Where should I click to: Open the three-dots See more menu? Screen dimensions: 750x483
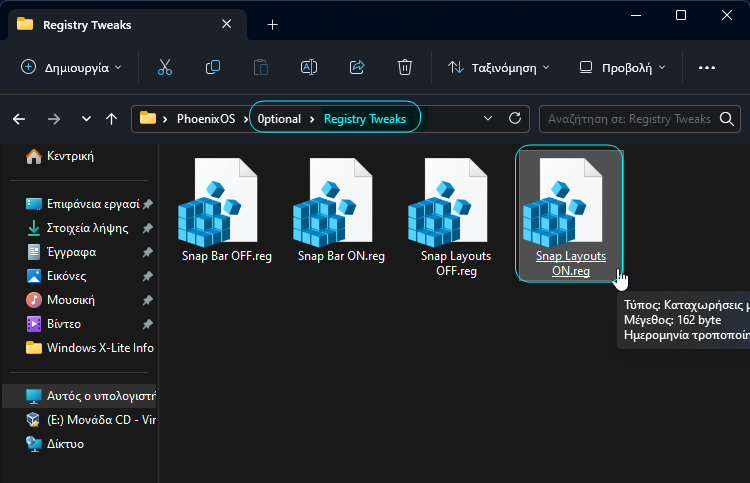(707, 68)
